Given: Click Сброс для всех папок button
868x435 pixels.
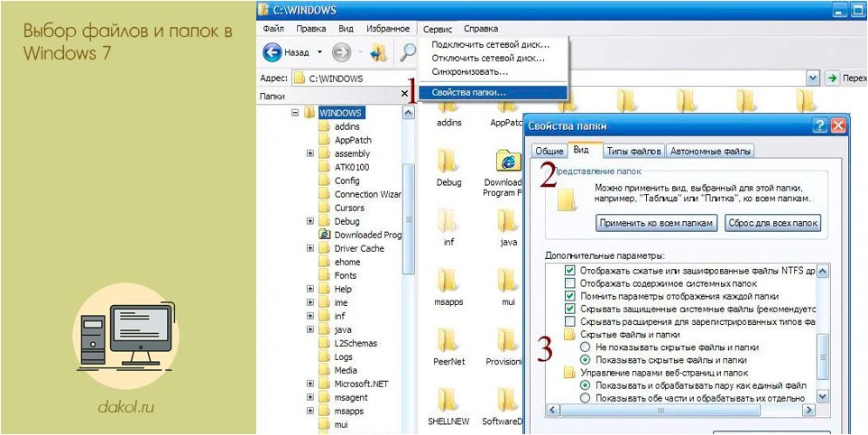Looking at the screenshot, I should tap(773, 223).
